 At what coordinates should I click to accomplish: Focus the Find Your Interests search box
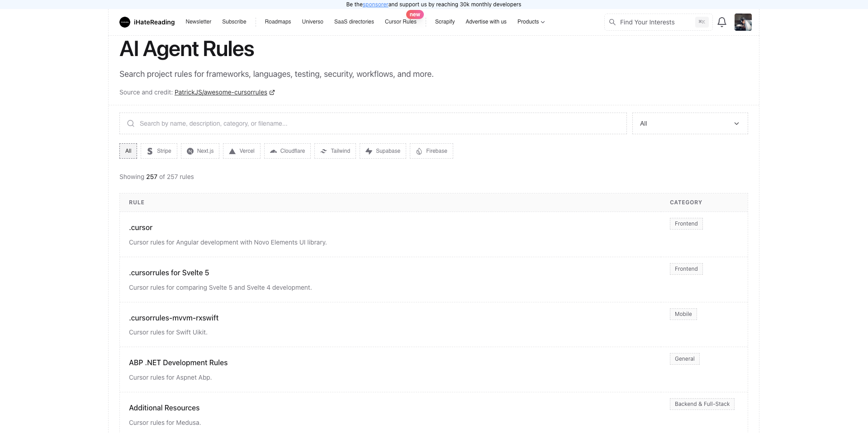coord(658,22)
